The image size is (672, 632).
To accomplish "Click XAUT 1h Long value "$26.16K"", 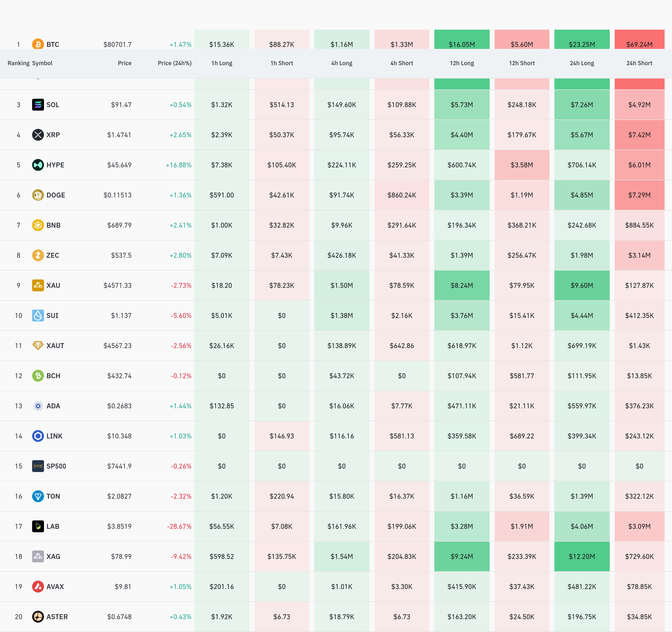I will 222,346.
